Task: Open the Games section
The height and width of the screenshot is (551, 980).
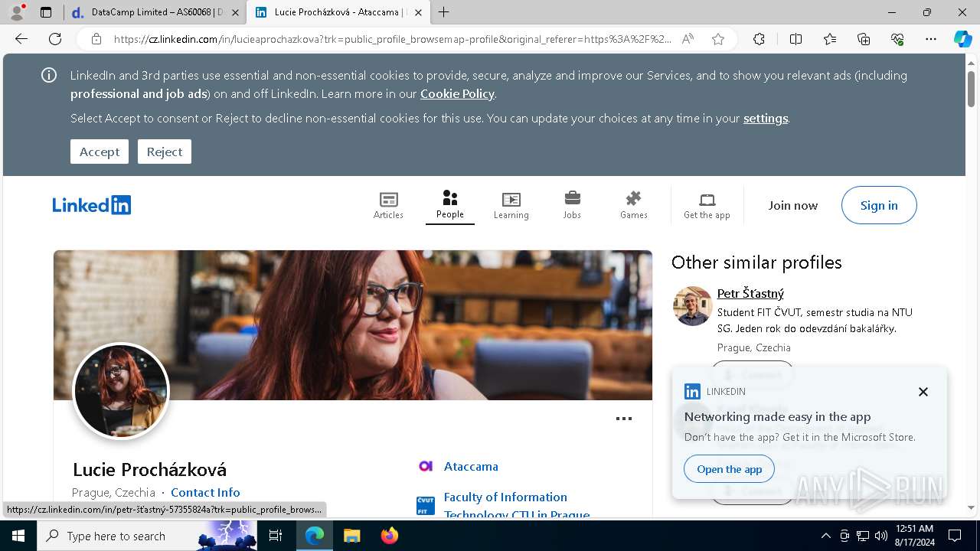Action: (633, 205)
